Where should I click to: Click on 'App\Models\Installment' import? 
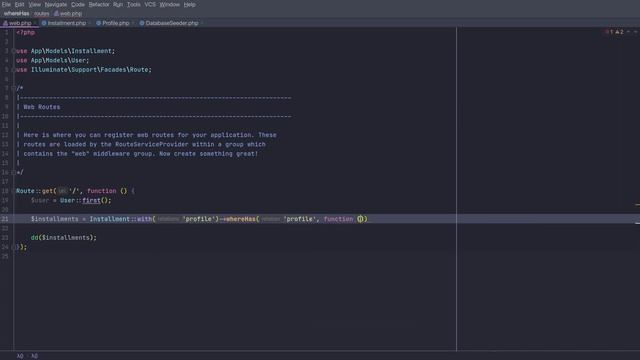tap(71, 51)
